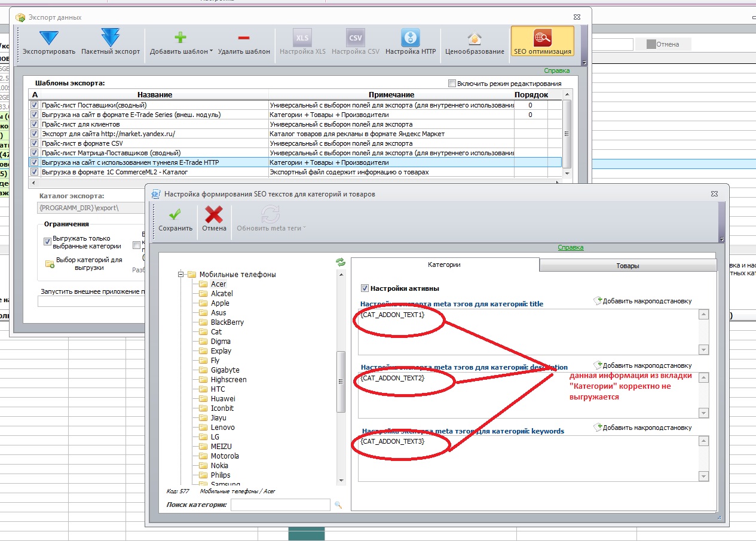The width and height of the screenshot is (756, 541).
Task: Open Справка link in SEO dialog
Action: pos(571,247)
